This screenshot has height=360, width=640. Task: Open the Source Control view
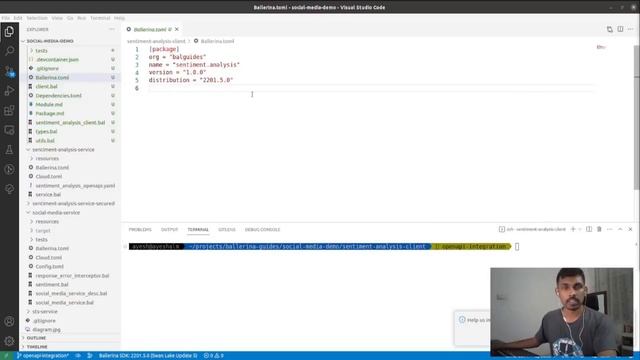point(9,71)
